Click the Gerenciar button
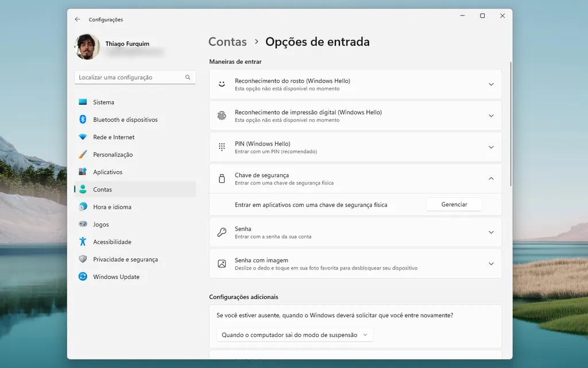This screenshot has height=368, width=588. pos(454,204)
